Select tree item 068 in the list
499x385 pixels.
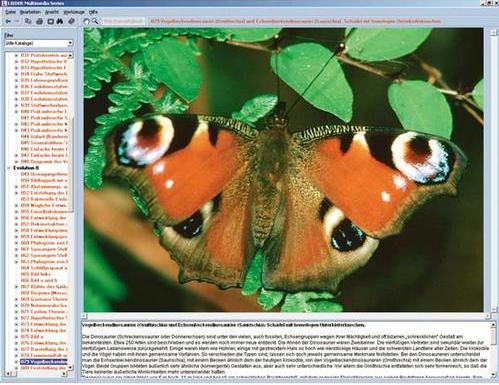[x=44, y=293]
